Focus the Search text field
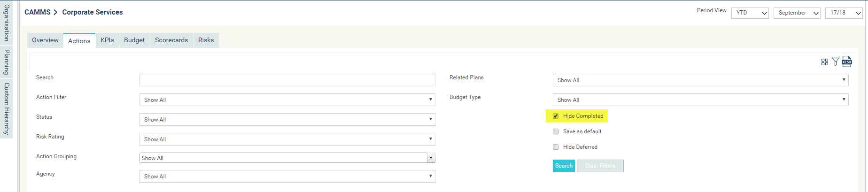This screenshot has width=868, height=192. tap(287, 80)
